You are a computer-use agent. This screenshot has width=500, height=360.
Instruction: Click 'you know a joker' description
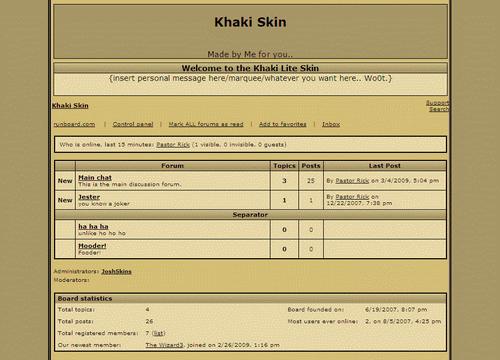[104, 204]
